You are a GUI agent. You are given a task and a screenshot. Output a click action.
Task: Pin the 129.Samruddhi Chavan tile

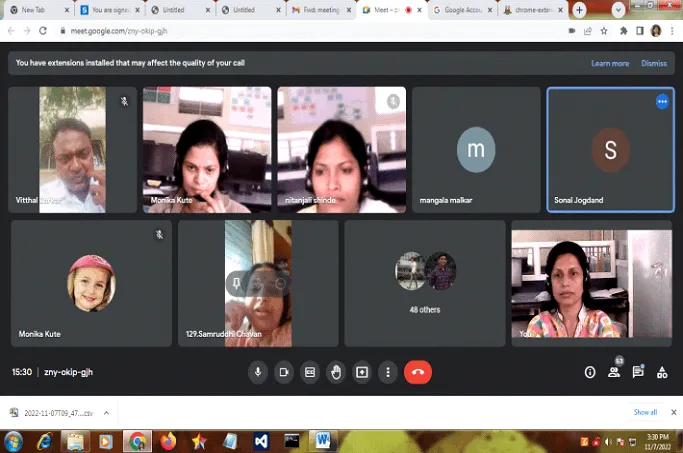point(237,284)
